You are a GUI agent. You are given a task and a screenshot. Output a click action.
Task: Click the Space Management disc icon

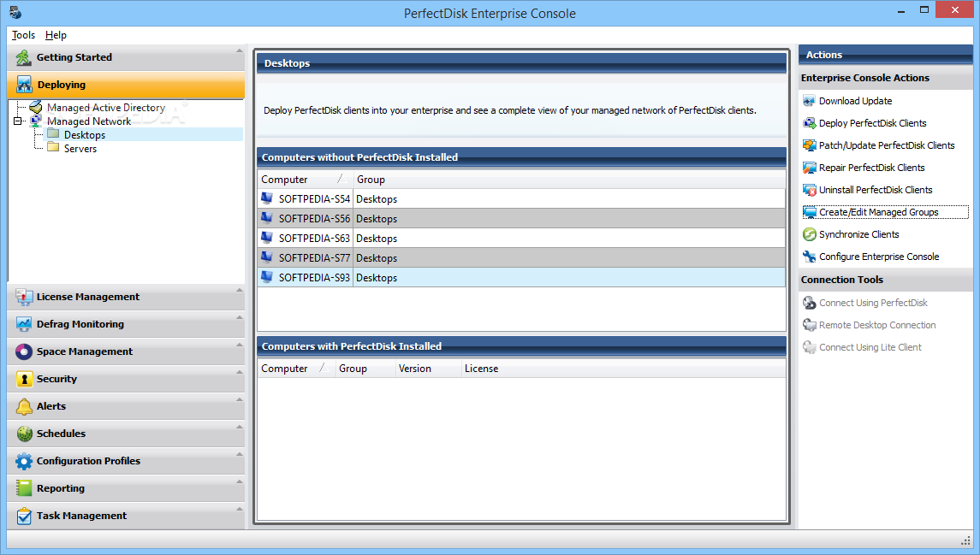click(x=24, y=351)
